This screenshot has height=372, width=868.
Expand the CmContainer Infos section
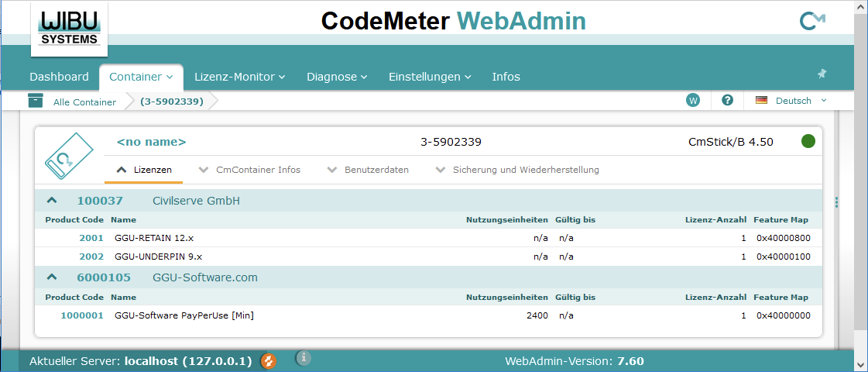point(249,170)
